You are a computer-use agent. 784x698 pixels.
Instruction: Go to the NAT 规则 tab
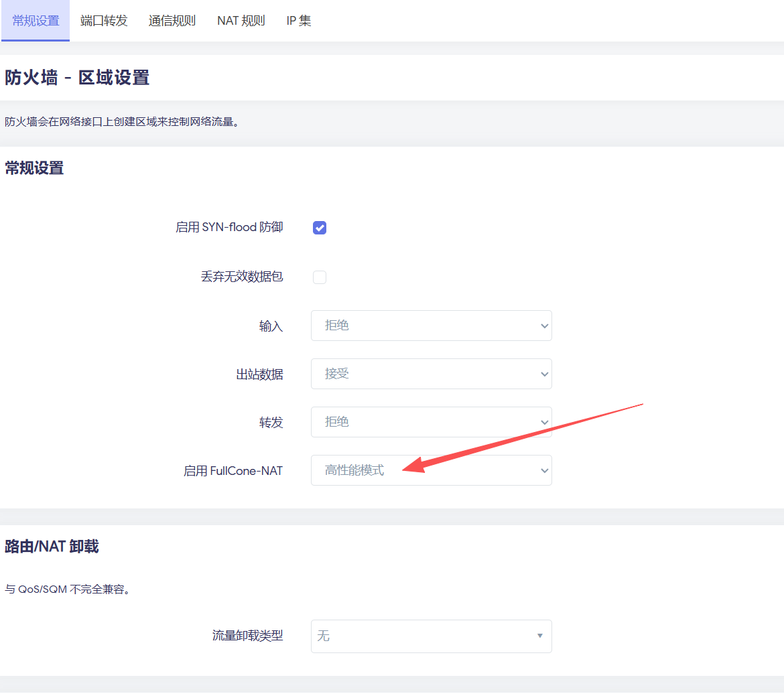241,21
